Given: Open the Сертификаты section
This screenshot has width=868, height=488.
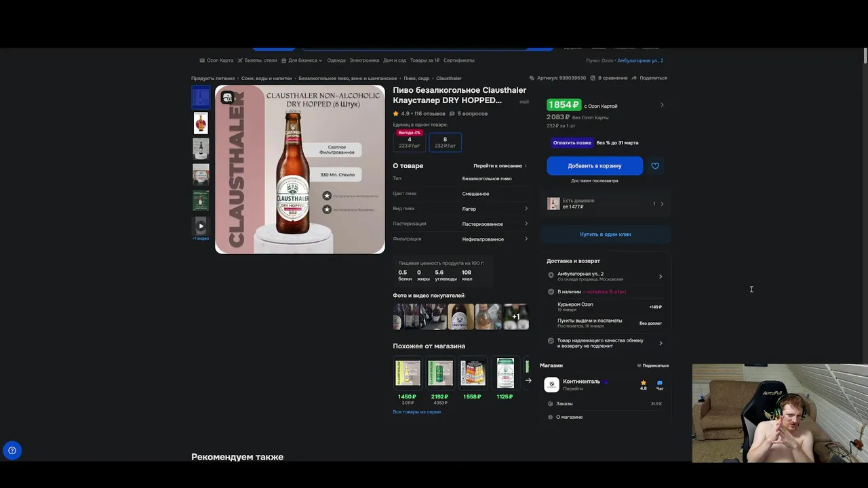Looking at the screenshot, I should tap(459, 60).
